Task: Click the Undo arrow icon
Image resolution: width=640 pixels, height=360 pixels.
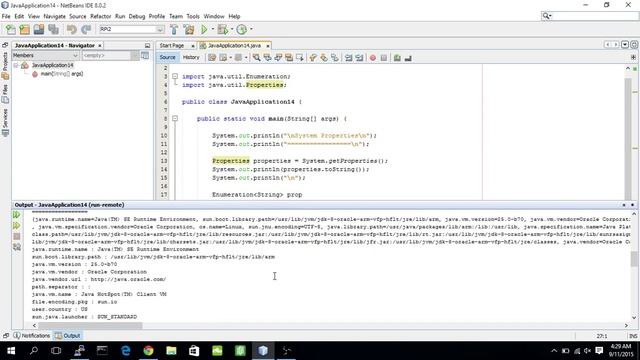Action: (71, 29)
